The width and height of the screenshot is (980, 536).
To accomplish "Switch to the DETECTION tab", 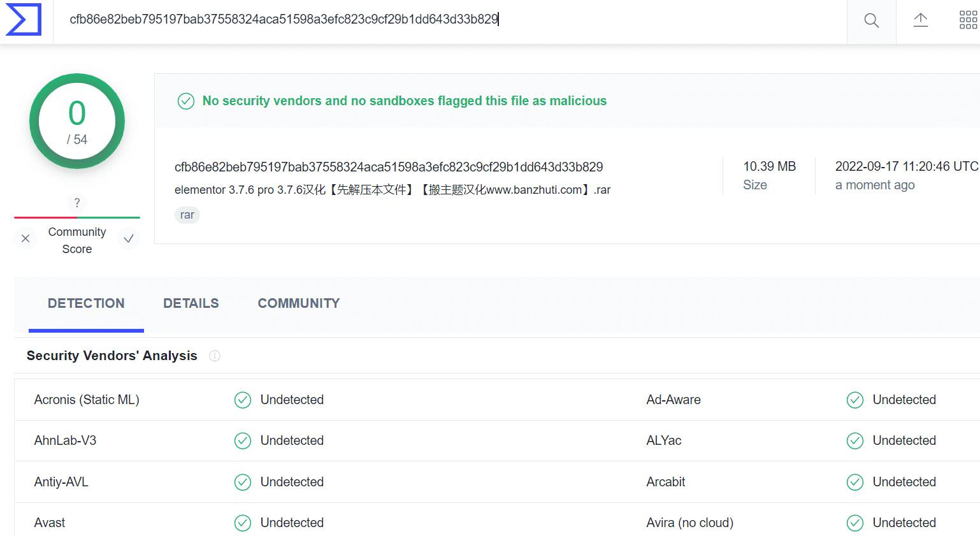I will (86, 304).
